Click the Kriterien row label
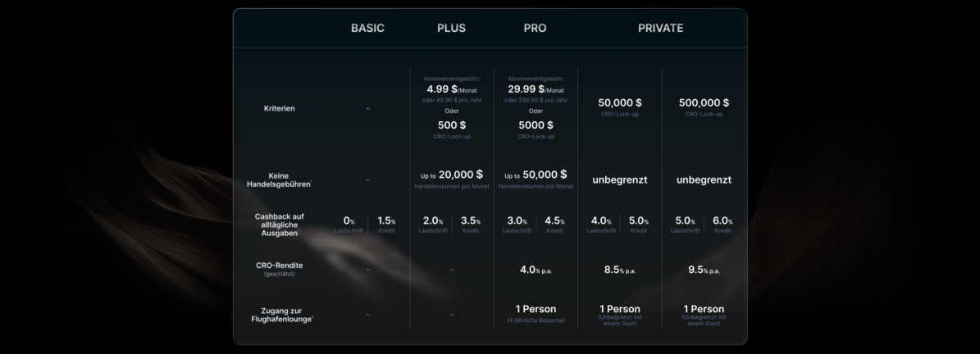The image size is (980, 354). click(x=280, y=109)
